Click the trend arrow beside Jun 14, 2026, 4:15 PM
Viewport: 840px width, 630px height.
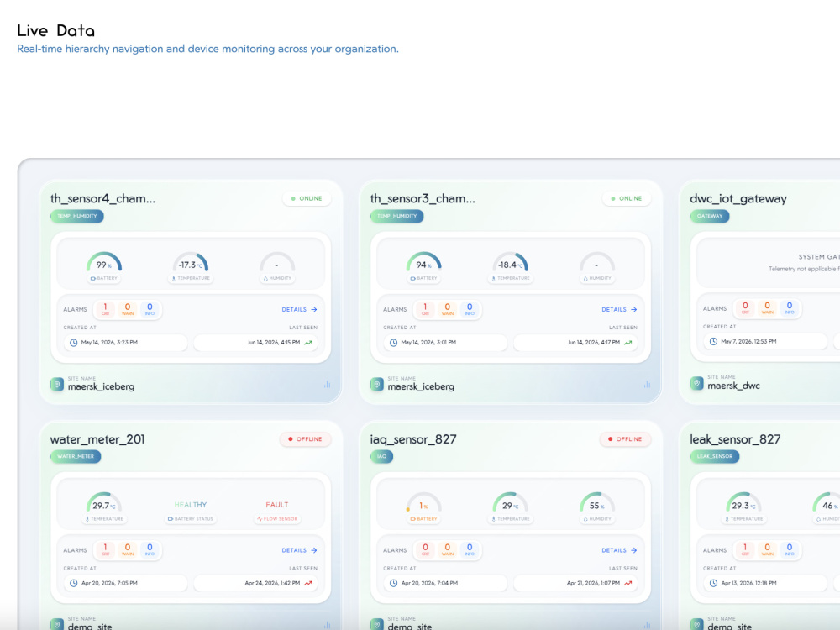[308, 343]
